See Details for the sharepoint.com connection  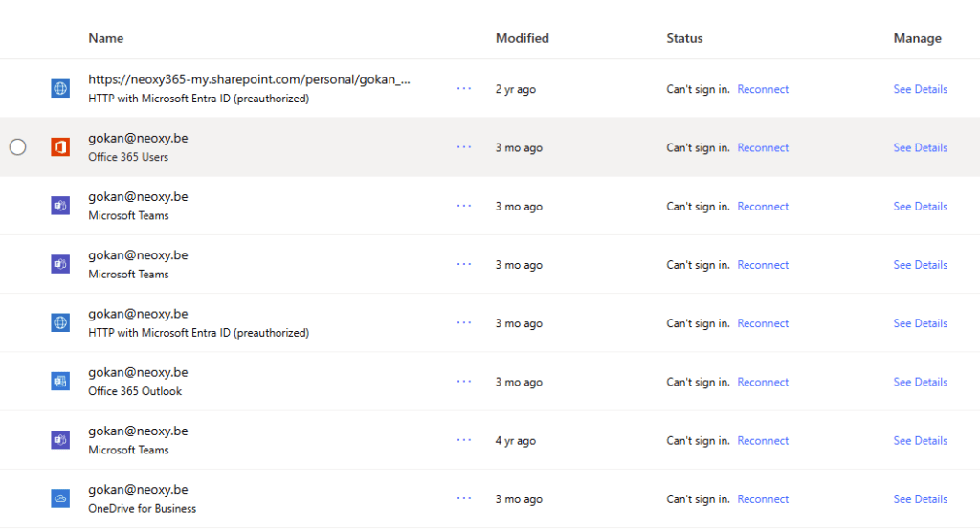tap(920, 89)
